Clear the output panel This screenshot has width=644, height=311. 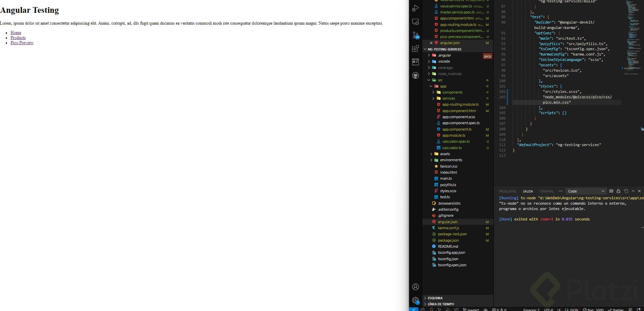611,191
